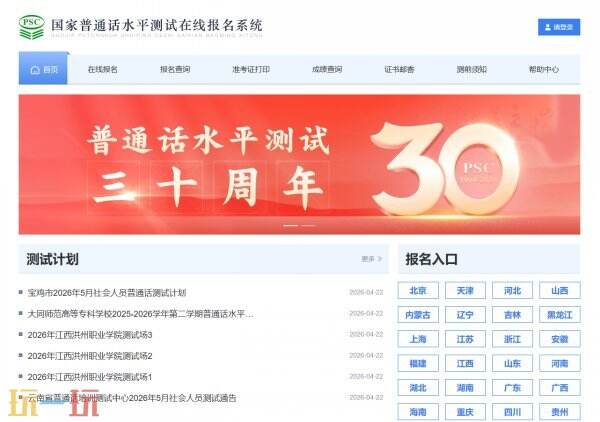The image size is (600, 422).
Task: Select 成绩查询 in navigation bar
Action: [x=326, y=69]
